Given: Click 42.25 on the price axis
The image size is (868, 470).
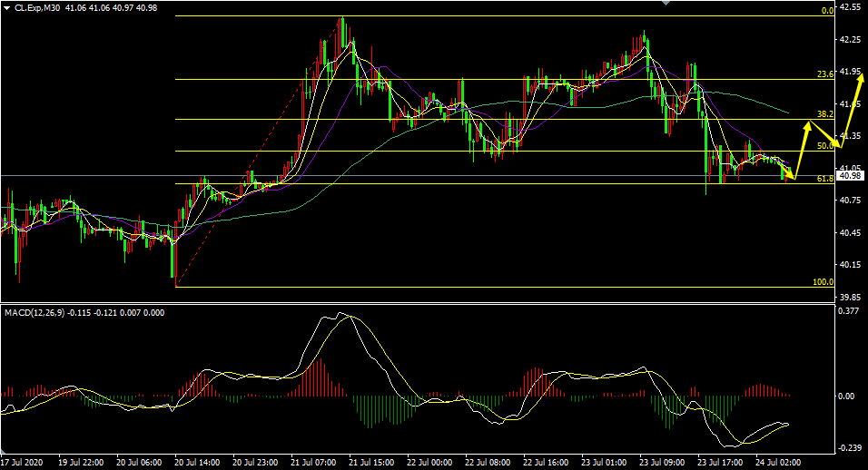Looking at the screenshot, I should coord(851,40).
